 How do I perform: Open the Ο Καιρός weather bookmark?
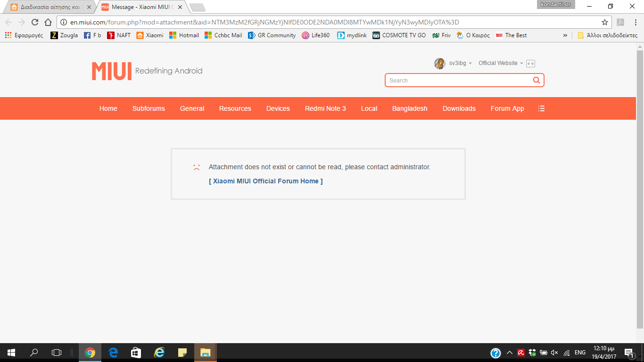coord(473,35)
